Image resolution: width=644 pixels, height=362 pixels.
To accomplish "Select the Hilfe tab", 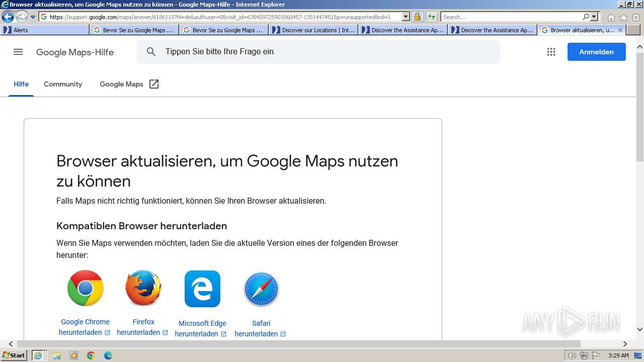I will click(21, 84).
